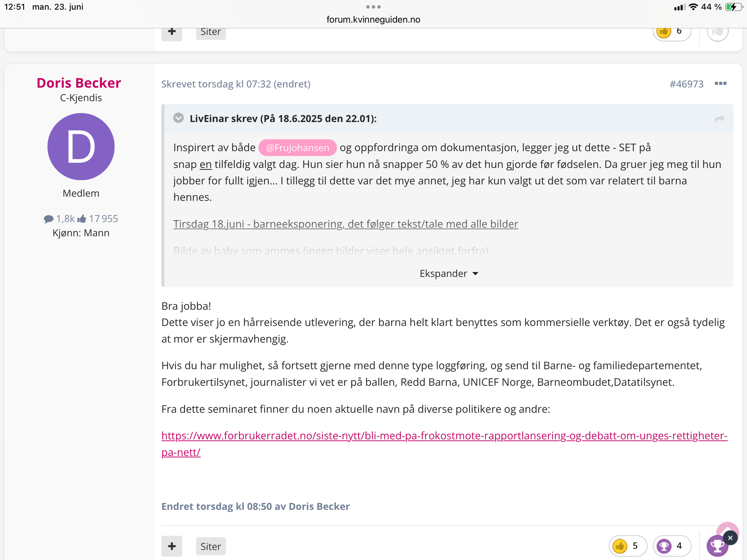Click the purple trophy reaction with 4

tap(672, 546)
